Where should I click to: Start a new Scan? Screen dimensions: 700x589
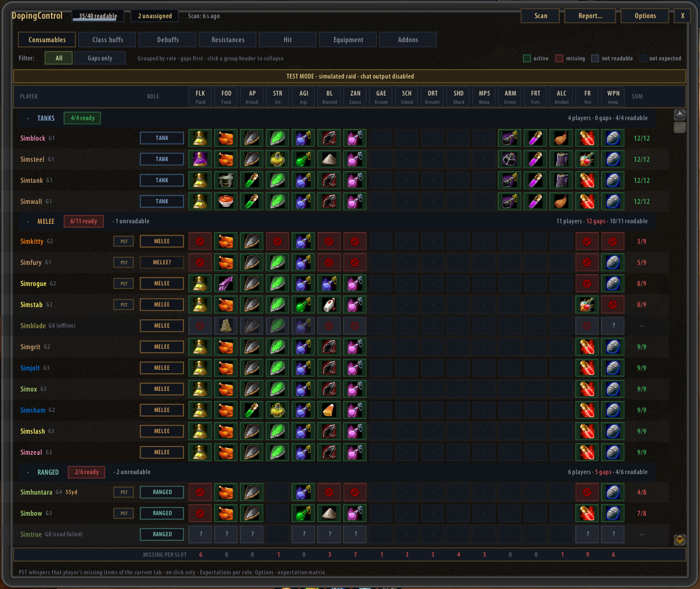point(541,16)
